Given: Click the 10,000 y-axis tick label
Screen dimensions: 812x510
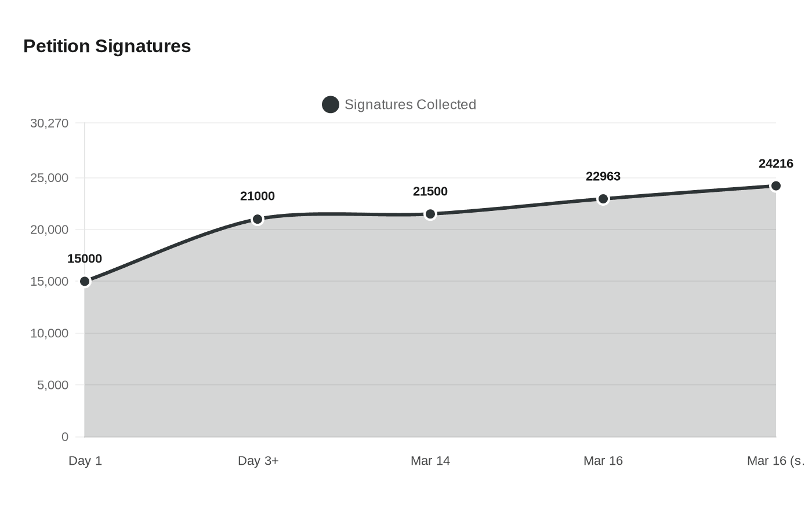Looking at the screenshot, I should pyautogui.click(x=49, y=333).
